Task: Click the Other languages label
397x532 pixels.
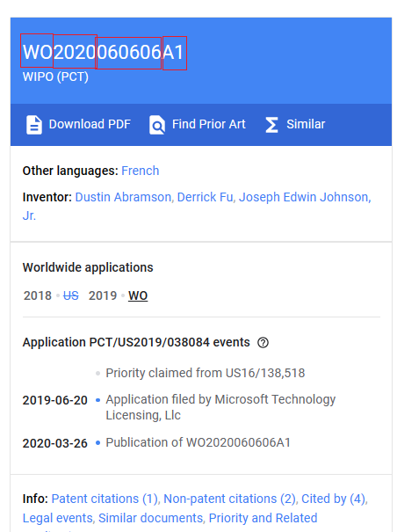Action: [70, 171]
